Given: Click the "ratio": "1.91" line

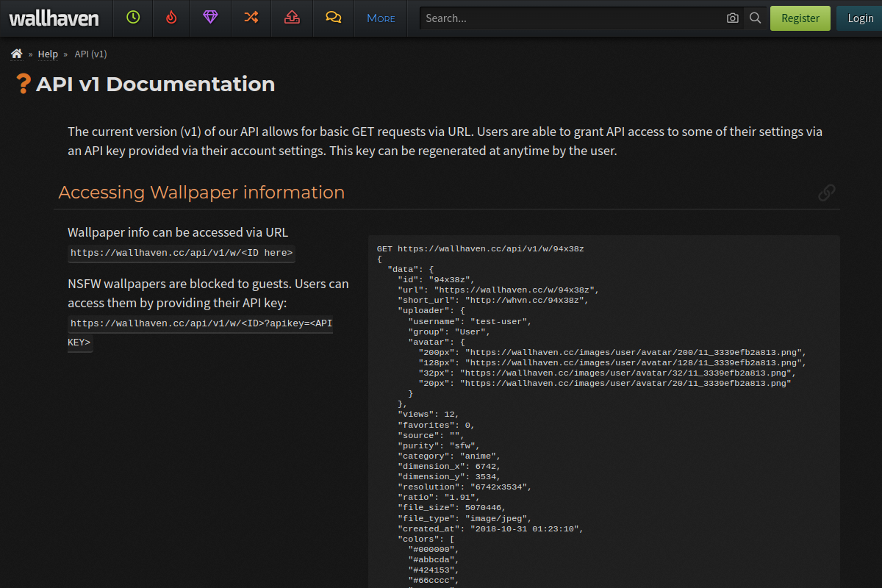Looking at the screenshot, I should pos(439,497).
